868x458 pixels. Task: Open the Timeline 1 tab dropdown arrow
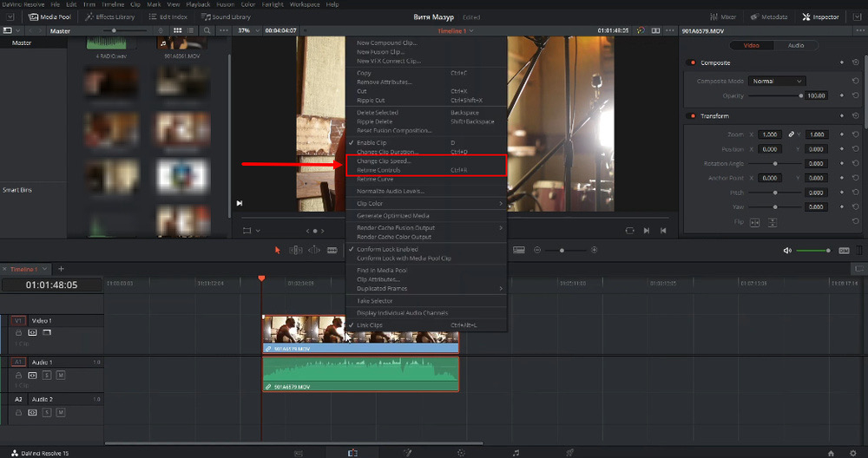tap(45, 269)
